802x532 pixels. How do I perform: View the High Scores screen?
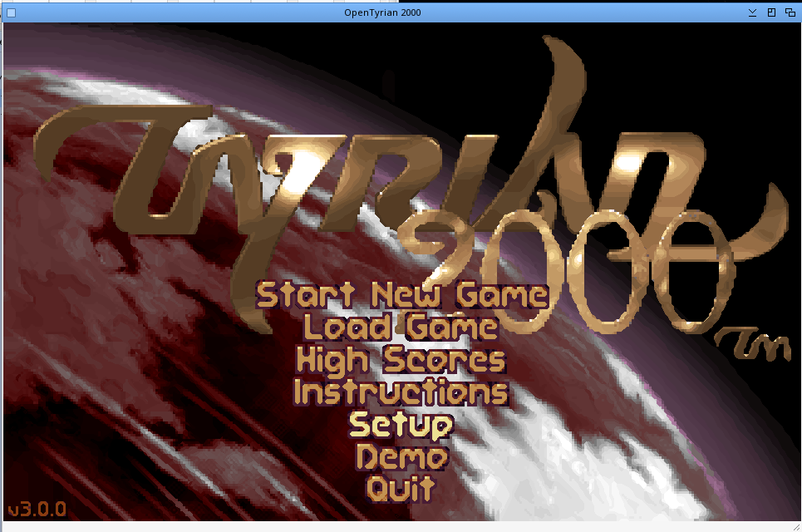click(x=401, y=360)
